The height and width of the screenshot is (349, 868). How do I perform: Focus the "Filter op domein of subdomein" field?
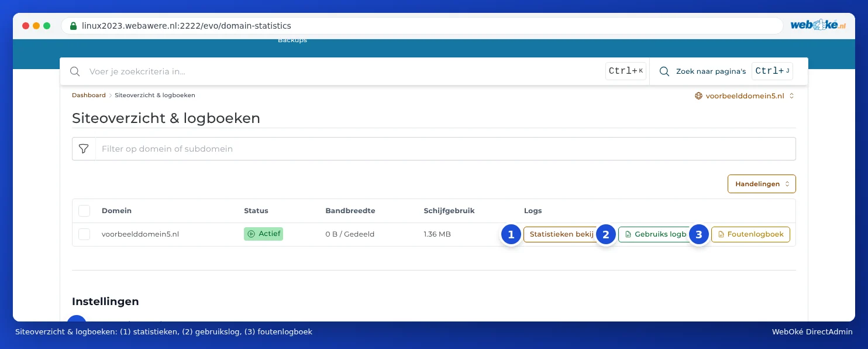[x=445, y=149]
